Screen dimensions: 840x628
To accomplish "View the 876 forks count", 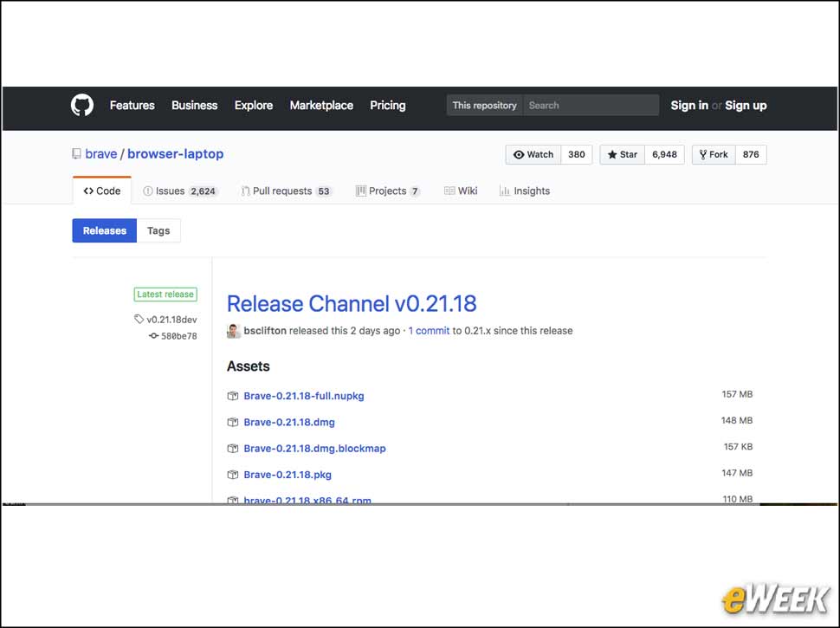I will [751, 154].
